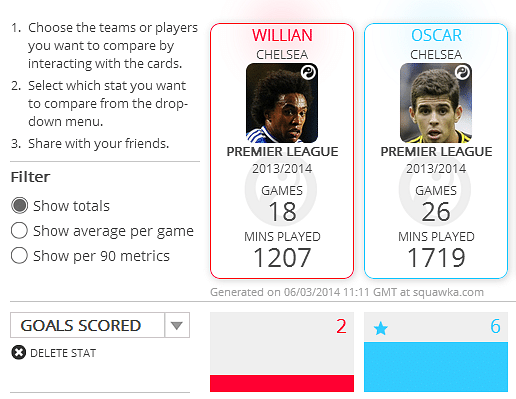Click swap icon on Oscar's photo

click(462, 72)
